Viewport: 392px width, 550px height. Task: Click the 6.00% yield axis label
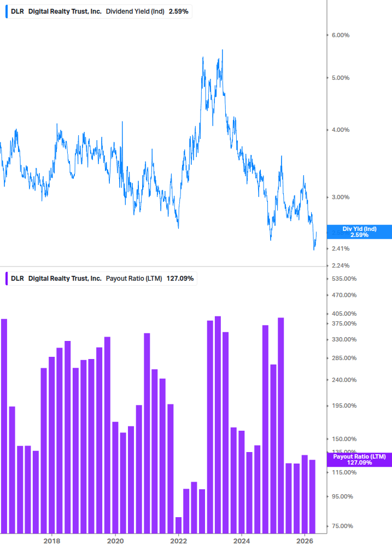click(x=341, y=35)
